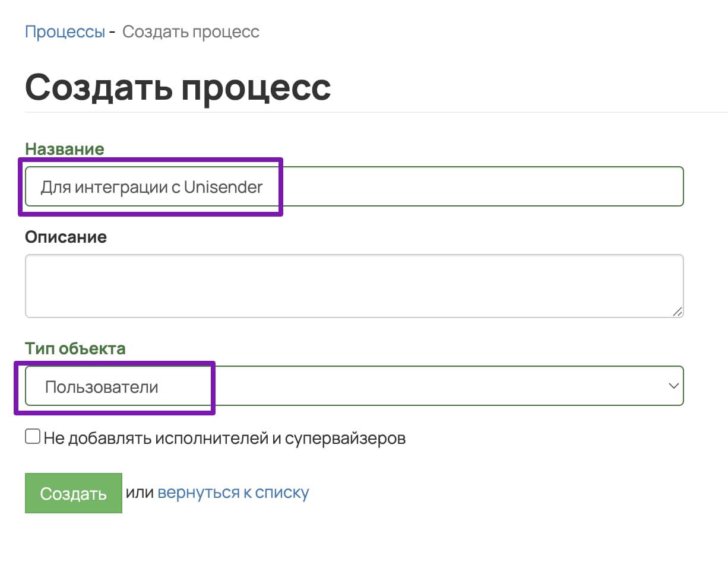This screenshot has width=728, height=578.
Task: Click the 'Создать процесс' page heading
Action: click(x=178, y=87)
